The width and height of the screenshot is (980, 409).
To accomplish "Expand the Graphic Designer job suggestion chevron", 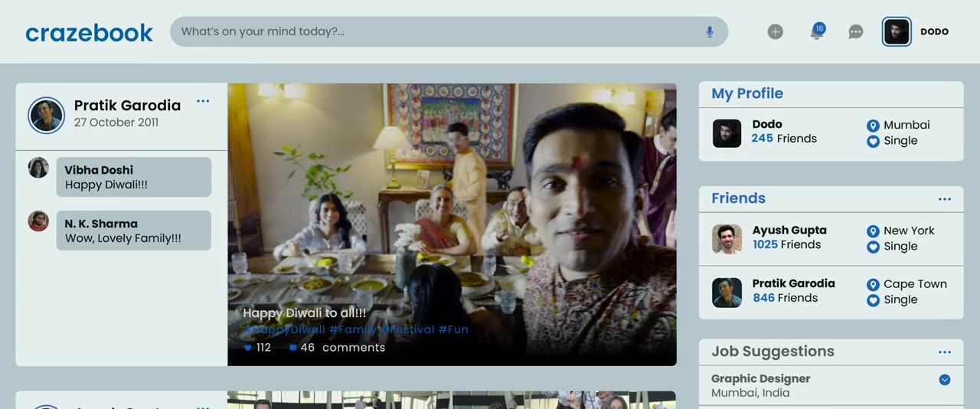I will click(x=945, y=380).
